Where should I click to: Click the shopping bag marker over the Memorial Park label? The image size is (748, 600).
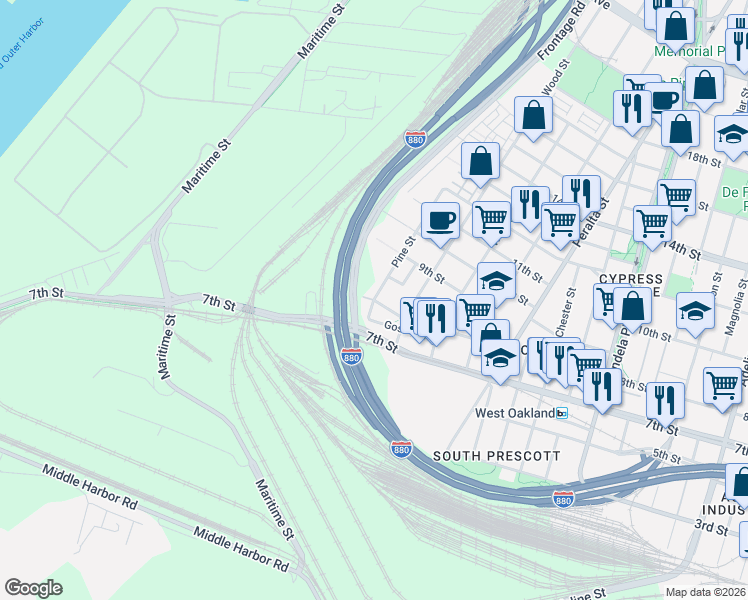pyautogui.click(x=675, y=28)
